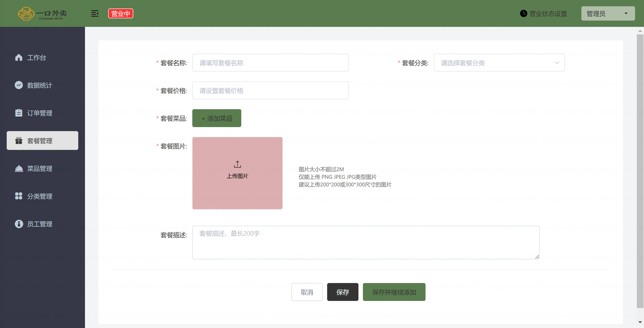Expand the 管理员 account dropdown
The width and height of the screenshot is (644, 328).
point(608,13)
